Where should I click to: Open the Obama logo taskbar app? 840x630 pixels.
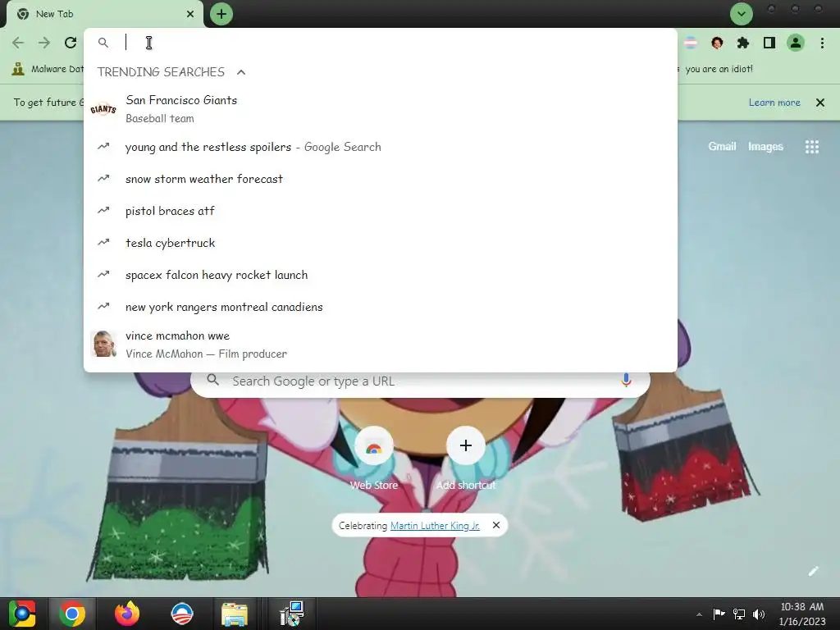[181, 614]
